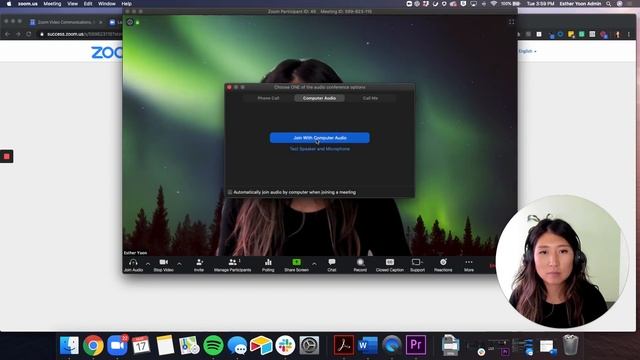
Task: Open QuickTime Player from Dock
Action: pos(392,345)
